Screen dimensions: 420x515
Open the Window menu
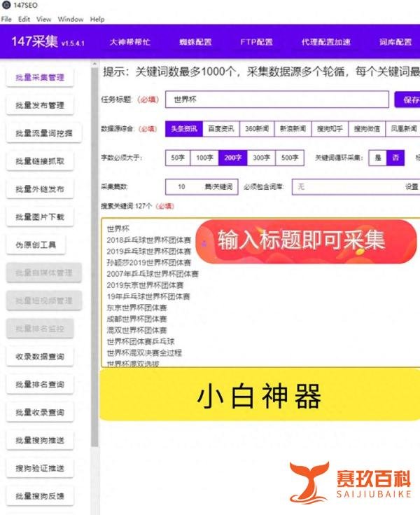71,19
